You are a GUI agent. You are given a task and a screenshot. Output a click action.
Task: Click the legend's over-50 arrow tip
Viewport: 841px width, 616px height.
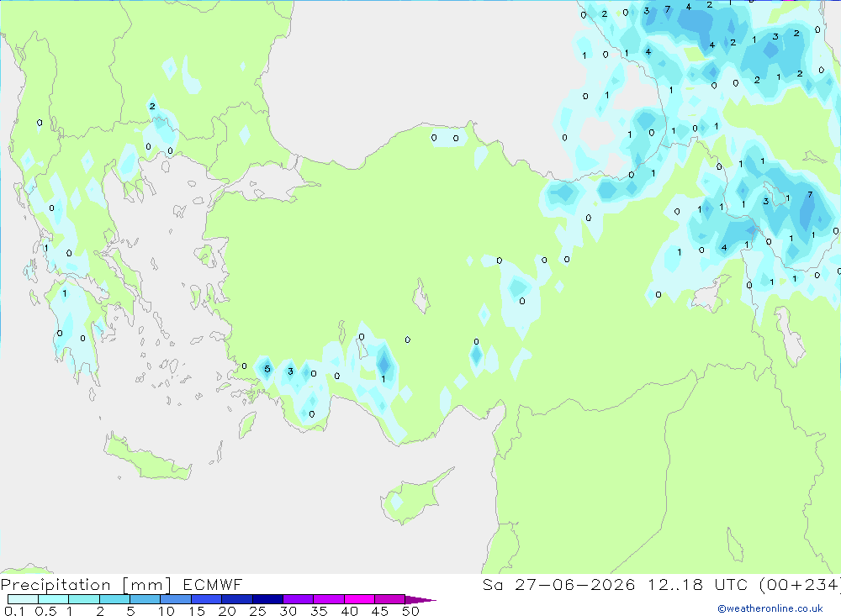click(421, 600)
